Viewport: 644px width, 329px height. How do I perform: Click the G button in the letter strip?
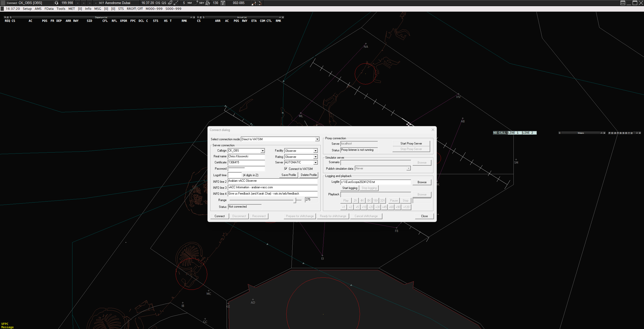[x=621, y=133]
